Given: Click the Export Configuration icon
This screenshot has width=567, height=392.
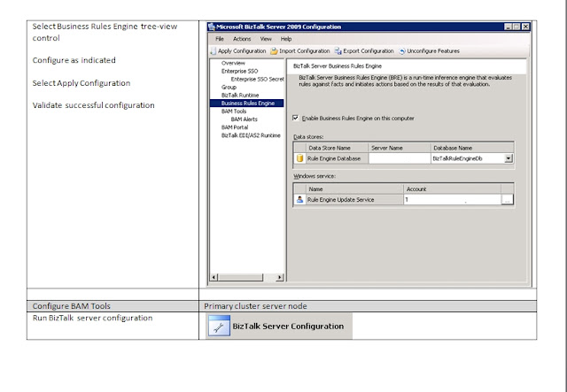Looking at the screenshot, I should (338, 51).
